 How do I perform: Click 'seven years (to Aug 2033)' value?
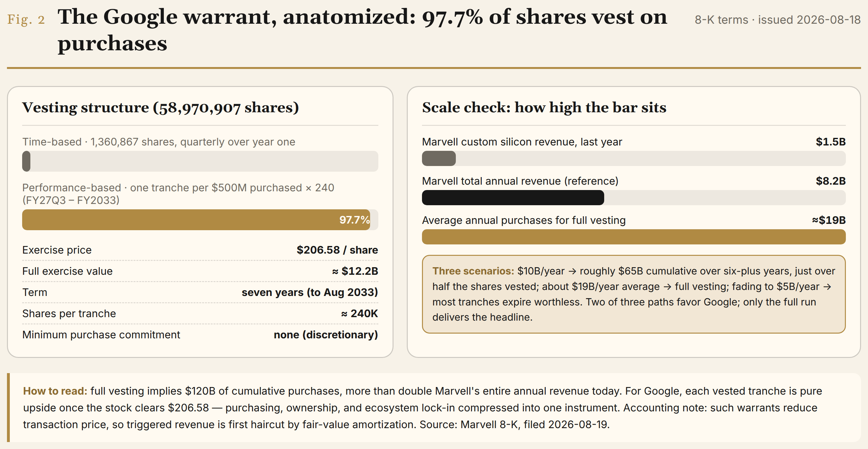click(310, 292)
